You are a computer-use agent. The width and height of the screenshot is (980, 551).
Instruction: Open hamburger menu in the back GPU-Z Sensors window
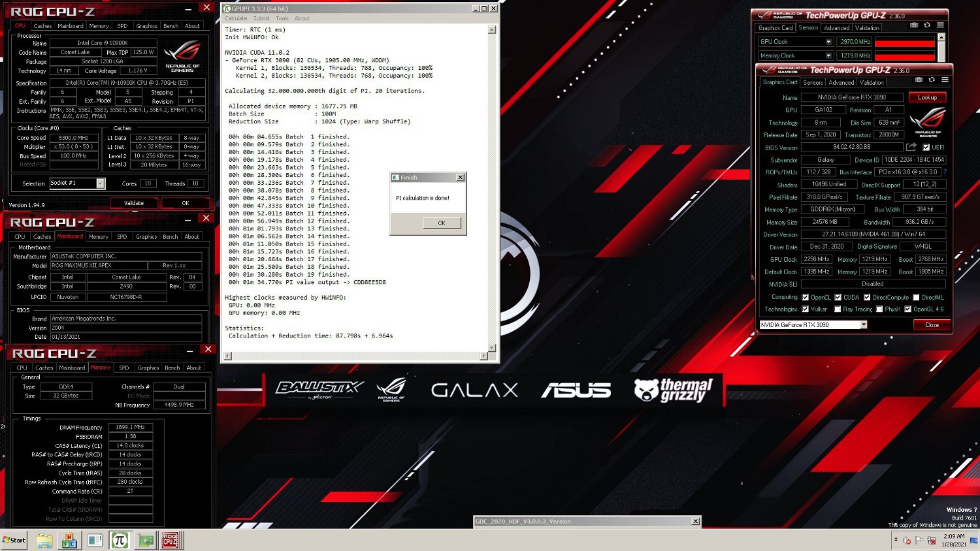940,25
